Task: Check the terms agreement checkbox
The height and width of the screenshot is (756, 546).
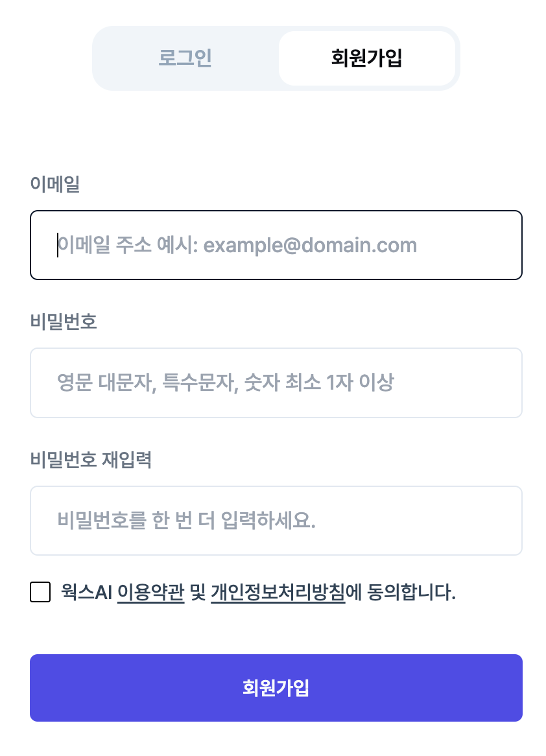Action: click(x=40, y=592)
